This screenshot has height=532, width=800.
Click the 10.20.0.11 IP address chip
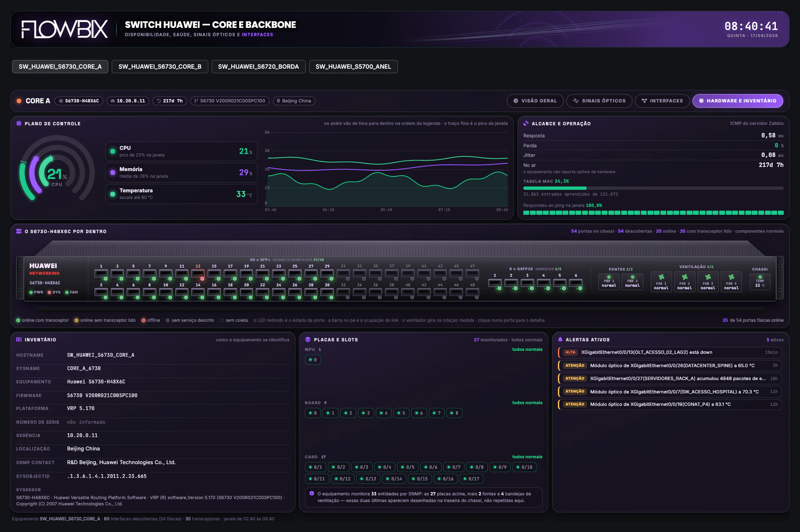(127, 101)
